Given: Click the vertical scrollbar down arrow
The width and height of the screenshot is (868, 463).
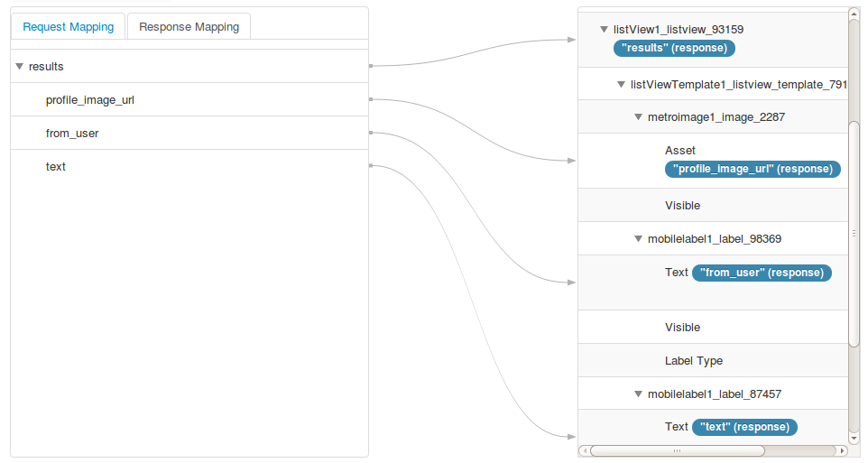Looking at the screenshot, I should coord(854,438).
